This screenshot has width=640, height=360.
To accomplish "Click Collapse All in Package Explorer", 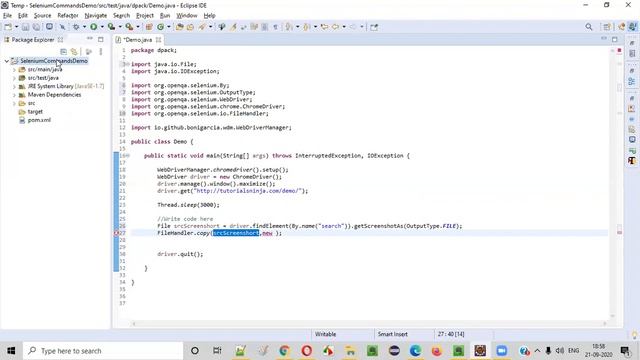I will point(63,52).
